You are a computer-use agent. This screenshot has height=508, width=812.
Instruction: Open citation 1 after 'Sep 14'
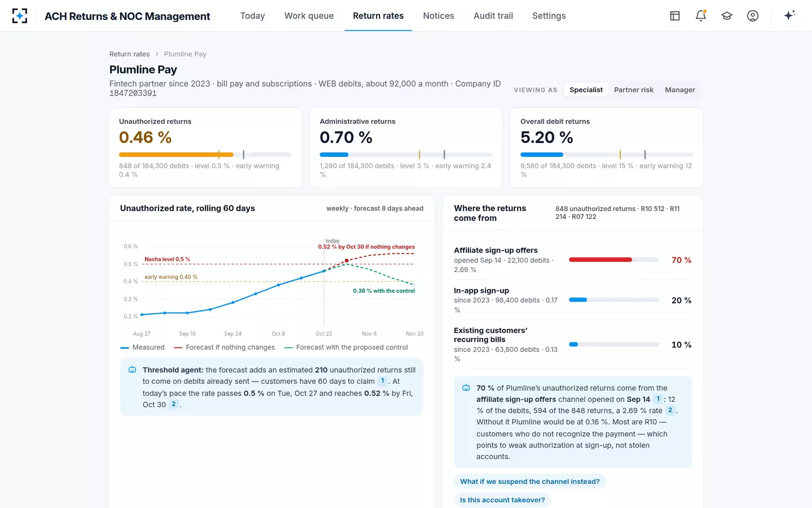tap(657, 399)
